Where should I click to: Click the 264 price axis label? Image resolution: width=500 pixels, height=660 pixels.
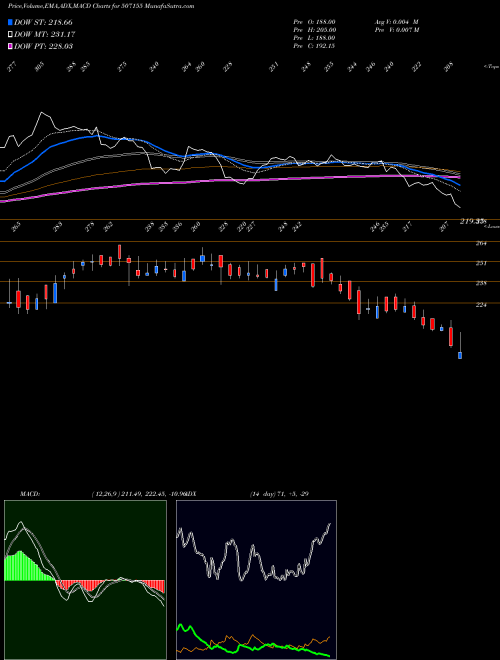click(481, 243)
